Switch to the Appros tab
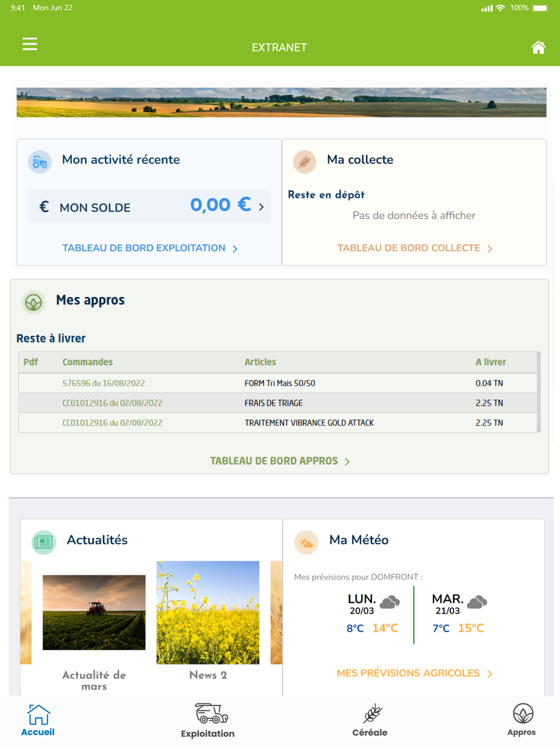This screenshot has height=747, width=560. point(522,720)
